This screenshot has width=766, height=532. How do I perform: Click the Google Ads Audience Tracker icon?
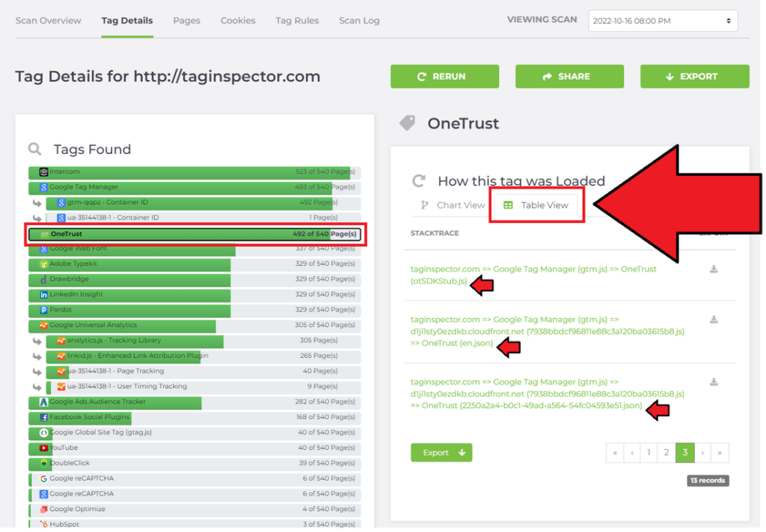pyautogui.click(x=43, y=402)
